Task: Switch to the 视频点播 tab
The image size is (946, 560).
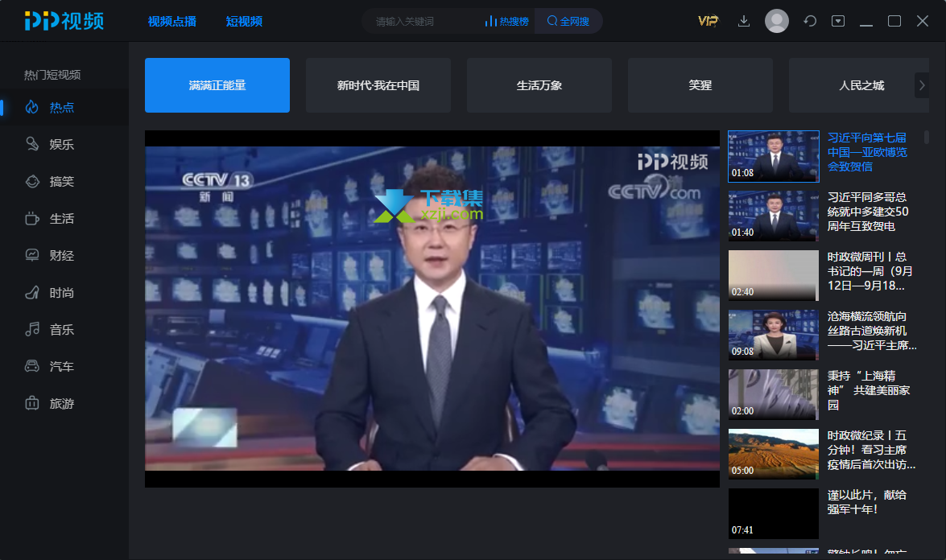Action: click(172, 21)
